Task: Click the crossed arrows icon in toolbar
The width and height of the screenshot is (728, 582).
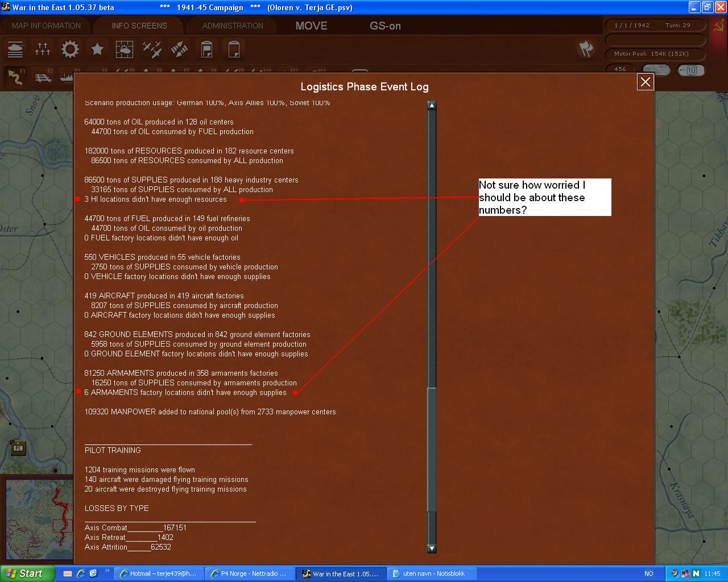Action: coord(179,49)
